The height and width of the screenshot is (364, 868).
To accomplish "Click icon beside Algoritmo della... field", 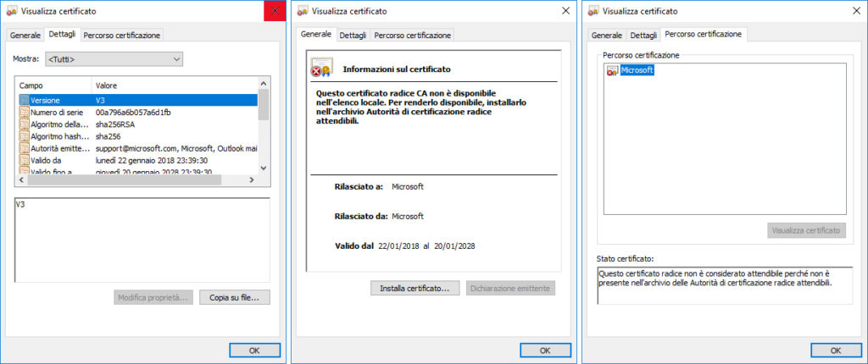I will click(x=24, y=124).
